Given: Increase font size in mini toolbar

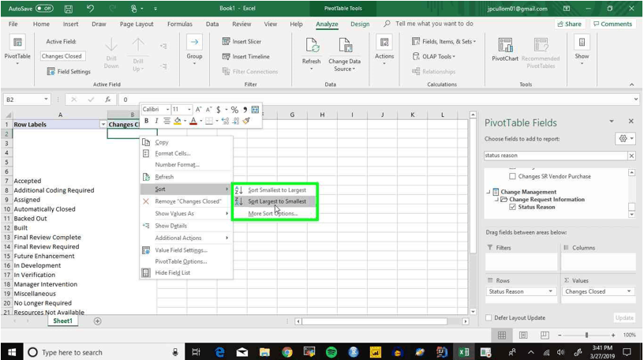Looking at the screenshot, I should [198, 110].
